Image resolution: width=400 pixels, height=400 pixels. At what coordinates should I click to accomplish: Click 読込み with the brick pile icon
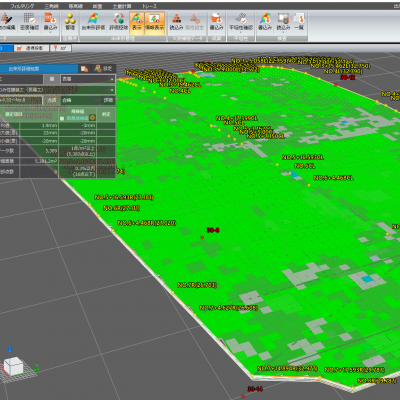pyautogui.click(x=176, y=22)
